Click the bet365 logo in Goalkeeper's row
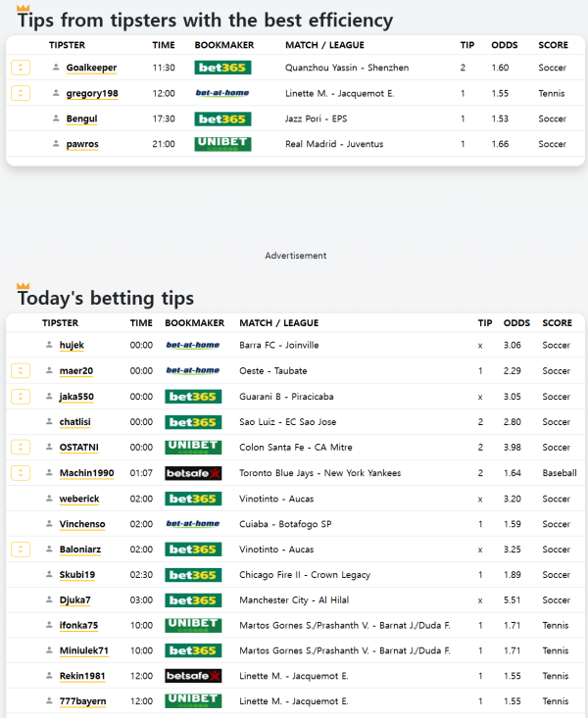Viewport: 588px width, 718px height. pyautogui.click(x=222, y=68)
